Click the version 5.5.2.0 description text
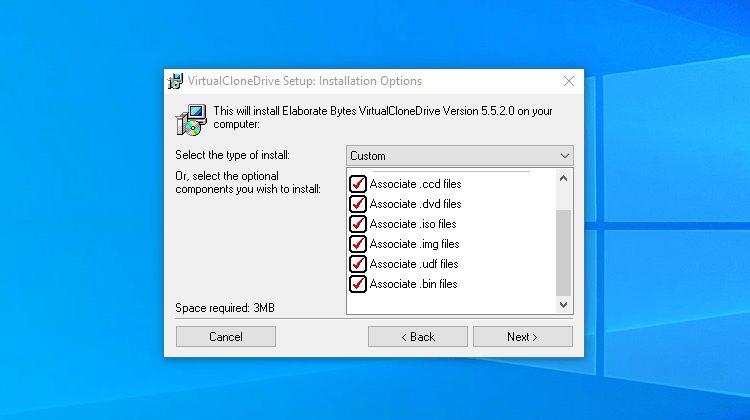750x420 pixels. pyautogui.click(x=383, y=118)
